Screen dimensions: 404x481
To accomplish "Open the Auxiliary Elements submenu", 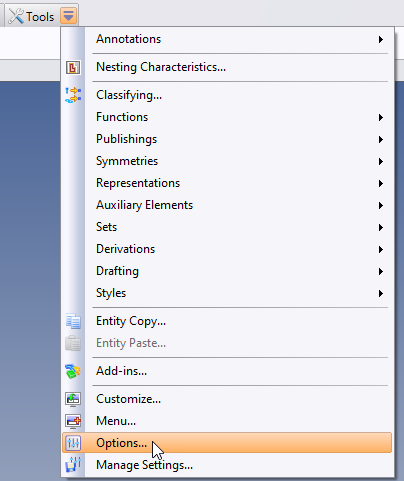I will point(227,205).
